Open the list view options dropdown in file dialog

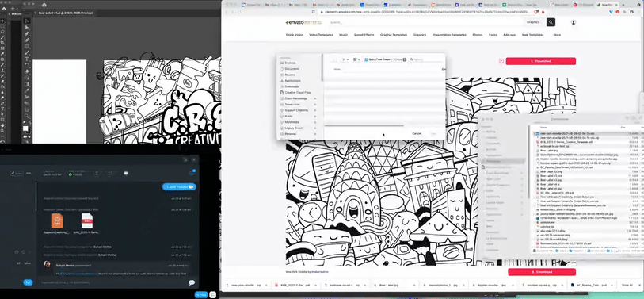pos(345,59)
